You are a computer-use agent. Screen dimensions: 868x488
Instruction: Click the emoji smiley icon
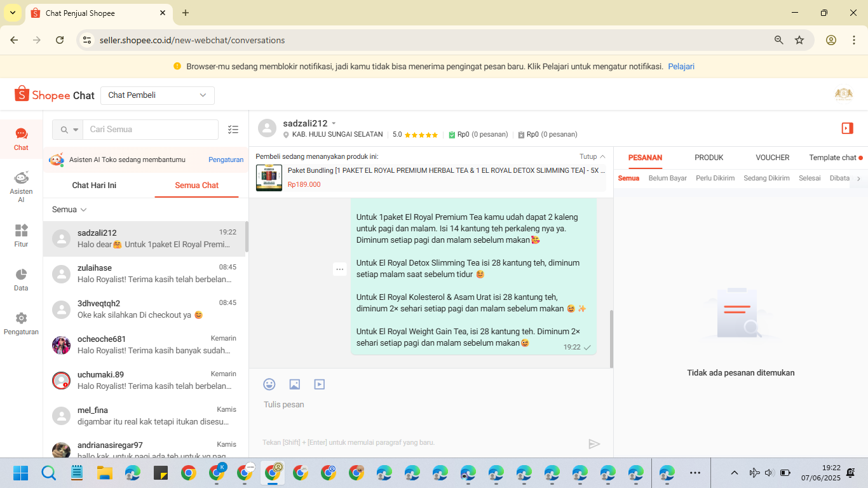(x=269, y=384)
